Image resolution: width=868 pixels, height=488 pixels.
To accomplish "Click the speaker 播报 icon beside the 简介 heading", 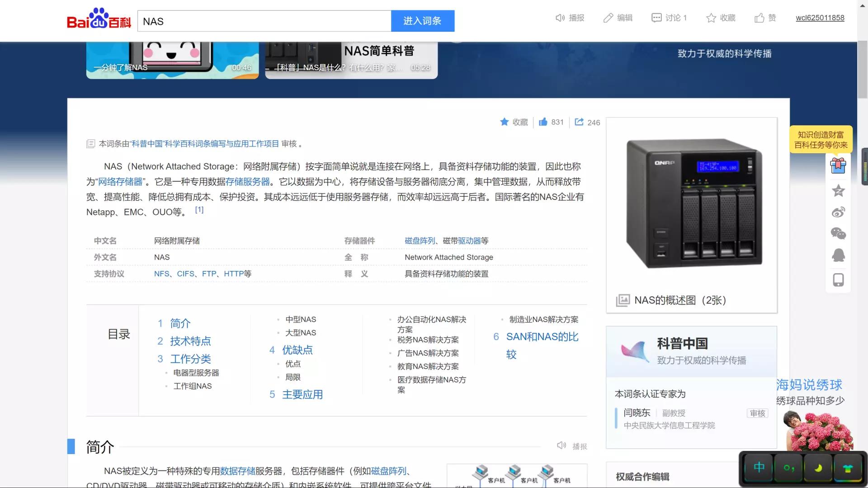I will (561, 445).
